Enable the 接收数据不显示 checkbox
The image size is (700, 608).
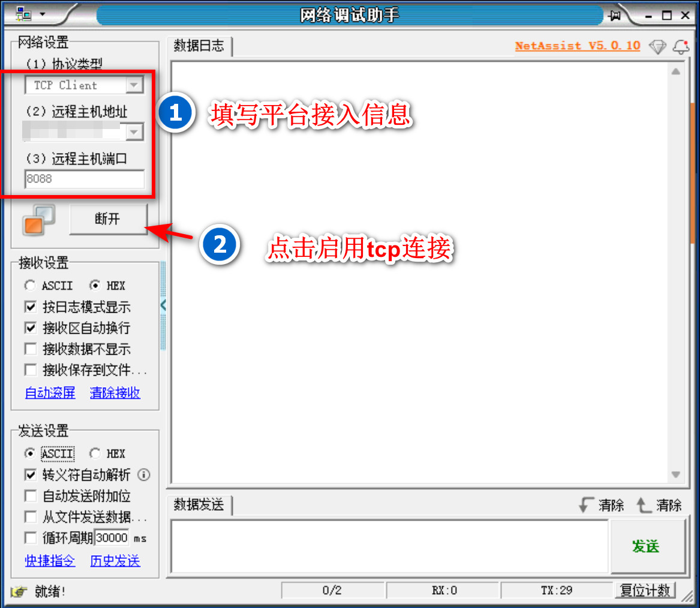[x=31, y=349]
